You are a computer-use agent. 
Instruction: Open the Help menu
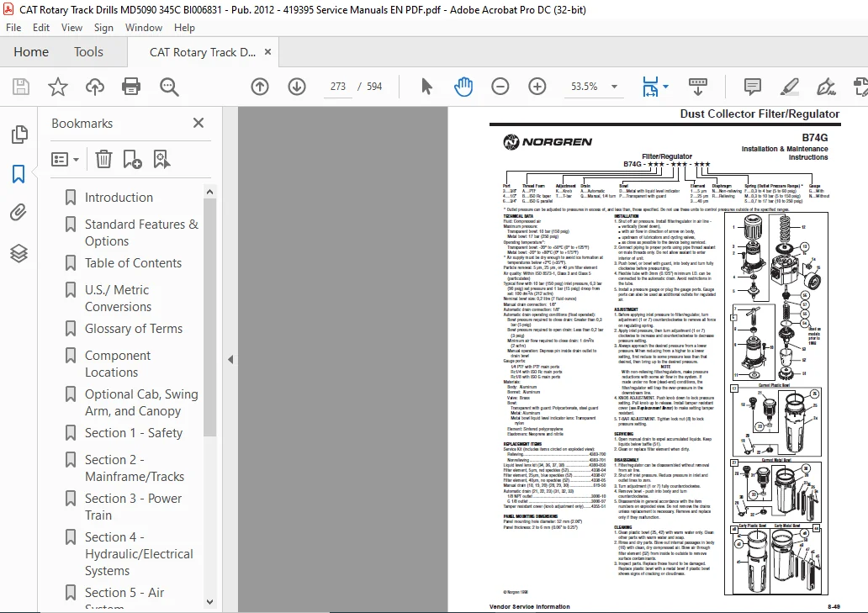click(x=184, y=28)
